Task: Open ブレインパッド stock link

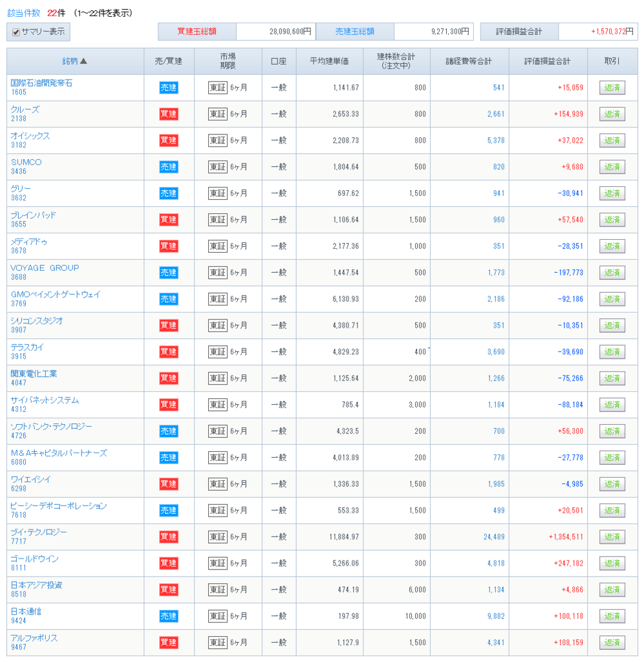Action: tap(33, 215)
